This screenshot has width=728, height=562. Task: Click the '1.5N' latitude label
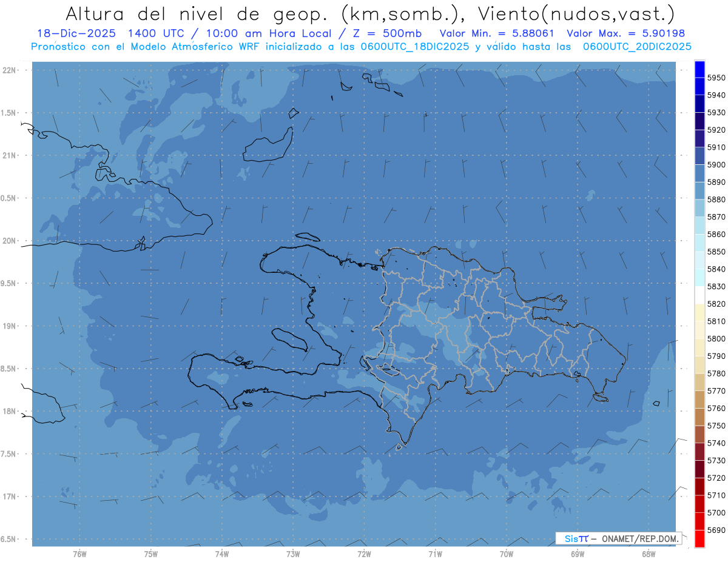(x=8, y=113)
